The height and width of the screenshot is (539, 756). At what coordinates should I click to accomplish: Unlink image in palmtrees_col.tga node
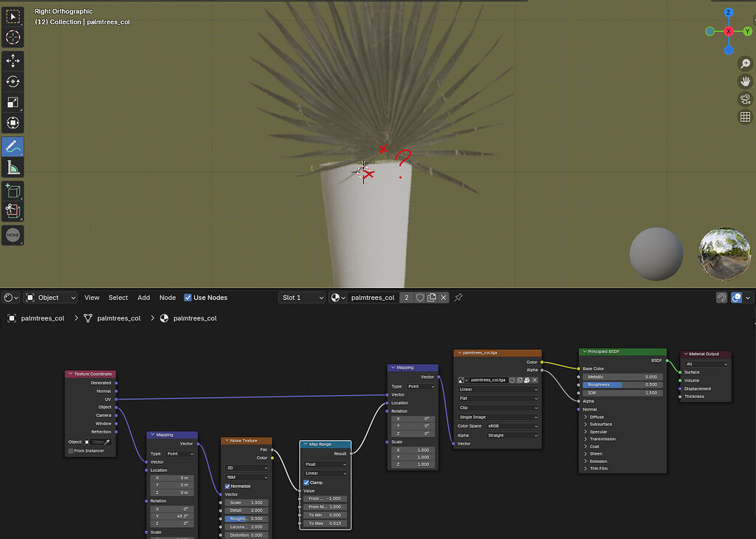click(535, 380)
